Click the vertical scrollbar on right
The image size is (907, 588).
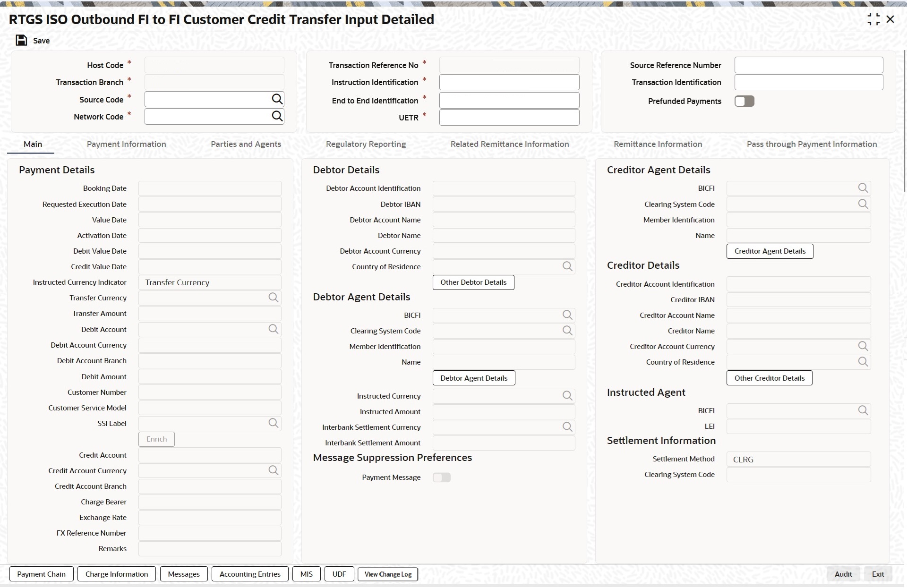(x=905, y=120)
